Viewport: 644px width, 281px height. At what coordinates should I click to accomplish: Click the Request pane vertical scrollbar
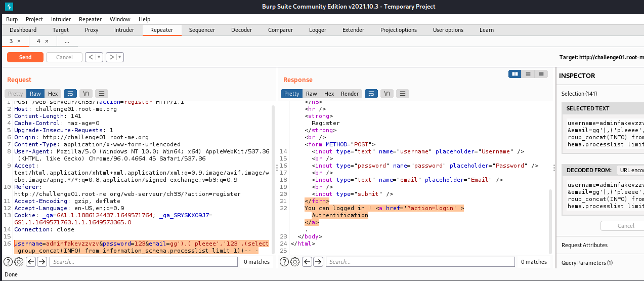click(x=274, y=178)
